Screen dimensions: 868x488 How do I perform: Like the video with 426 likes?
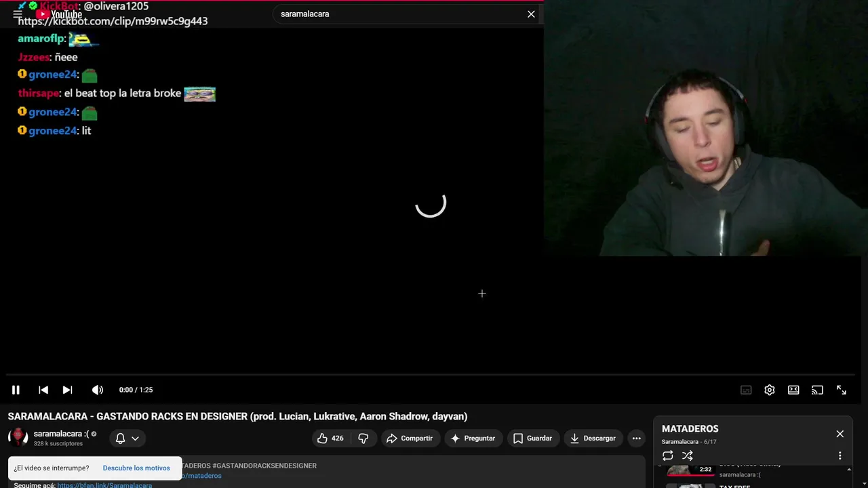[330, 439]
